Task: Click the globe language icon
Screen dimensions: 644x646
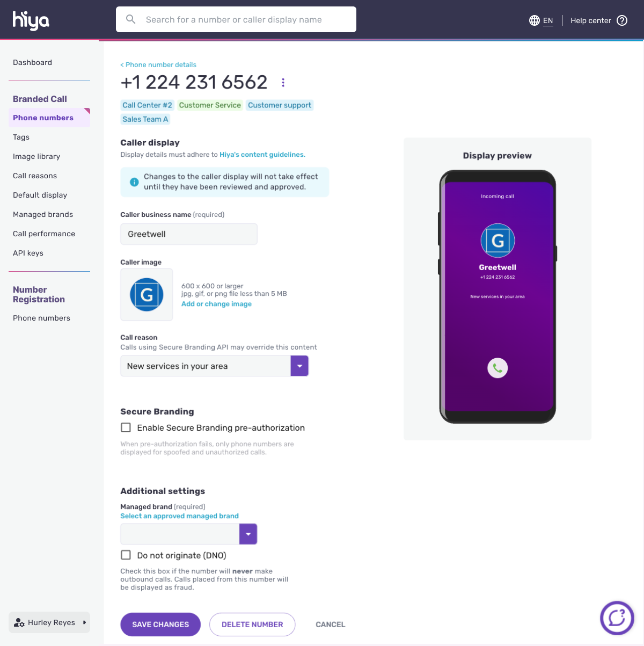Action: (535, 20)
